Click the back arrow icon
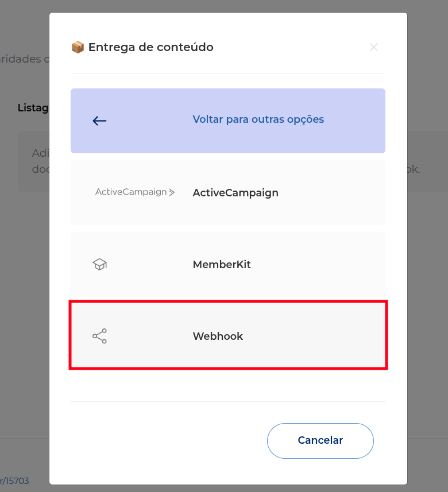448x492 pixels. [x=99, y=121]
